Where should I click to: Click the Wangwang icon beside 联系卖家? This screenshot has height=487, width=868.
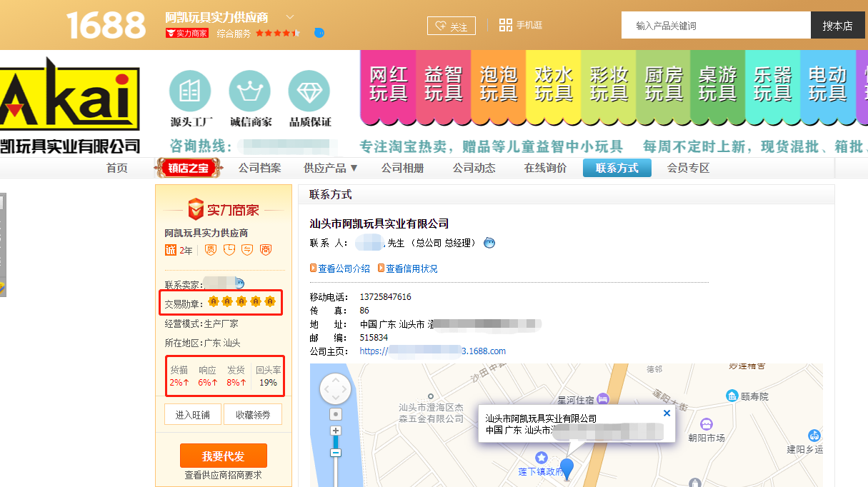point(239,284)
